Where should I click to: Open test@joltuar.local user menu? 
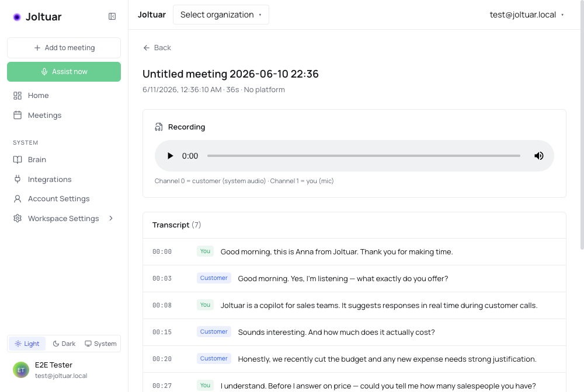[527, 15]
